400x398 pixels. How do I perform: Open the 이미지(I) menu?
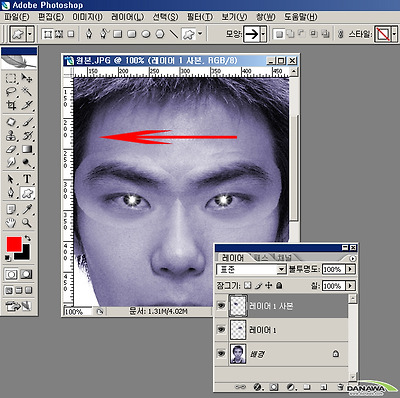(x=87, y=17)
